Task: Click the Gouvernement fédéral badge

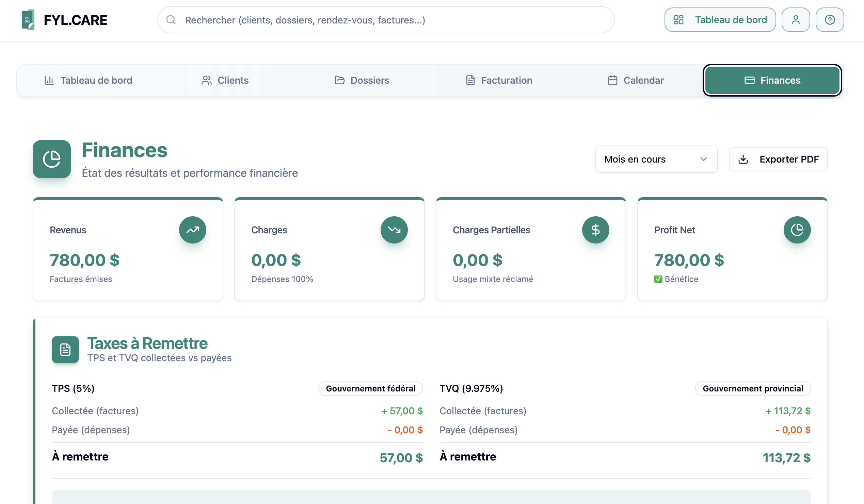Action: (370, 388)
